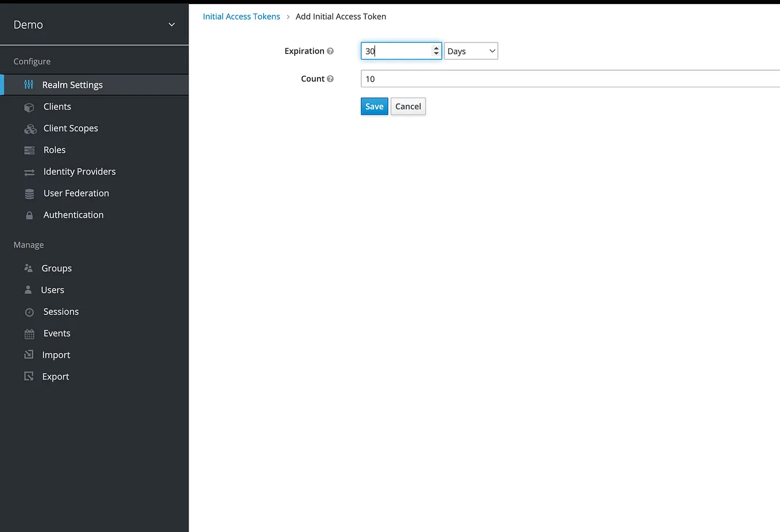This screenshot has height=532, width=780.
Task: Open Sessions using the clock icon
Action: click(x=30, y=311)
